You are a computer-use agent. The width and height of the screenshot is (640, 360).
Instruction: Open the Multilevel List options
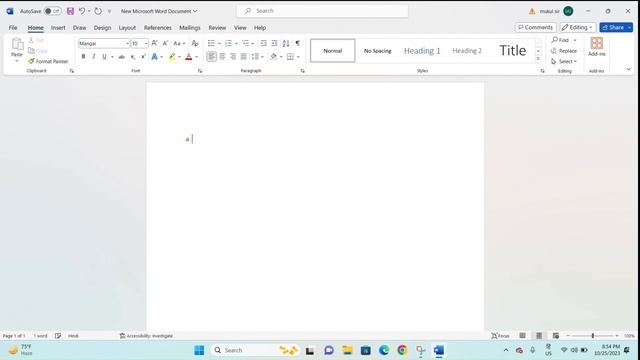coord(247,43)
